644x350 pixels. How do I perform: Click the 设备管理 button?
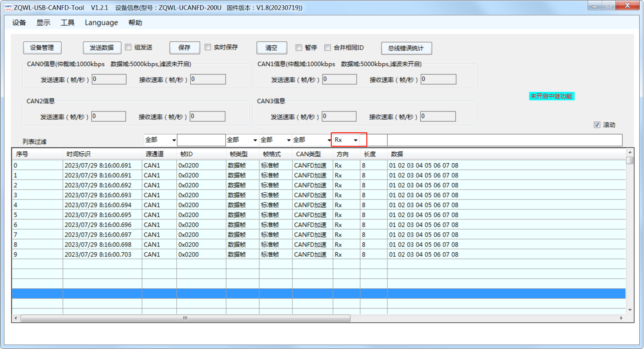42,48
